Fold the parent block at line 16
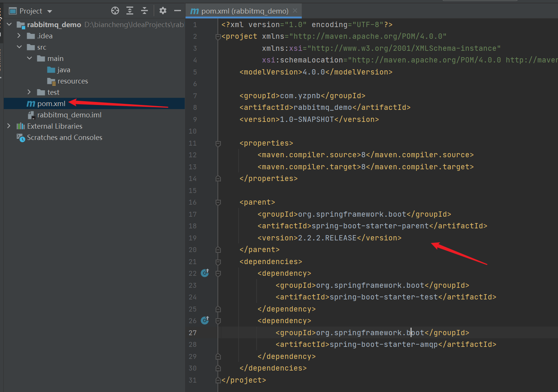This screenshot has width=558, height=392. coord(218,202)
